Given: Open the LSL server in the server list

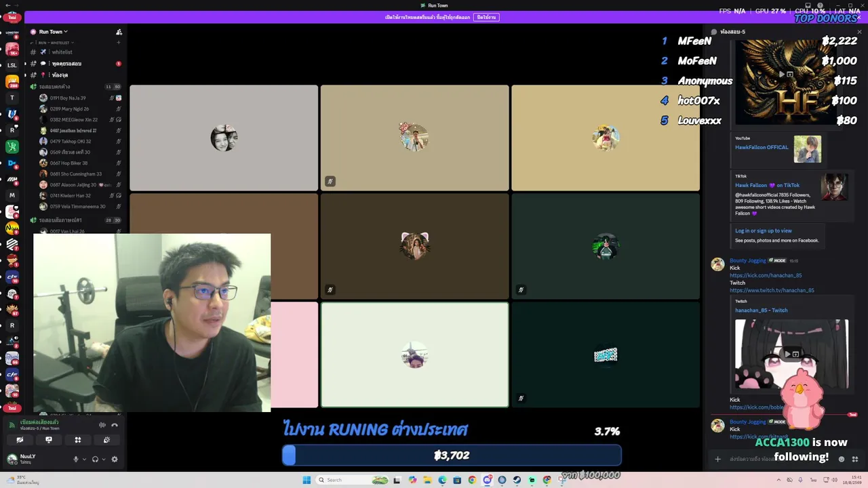Looking at the screenshot, I should [12, 65].
